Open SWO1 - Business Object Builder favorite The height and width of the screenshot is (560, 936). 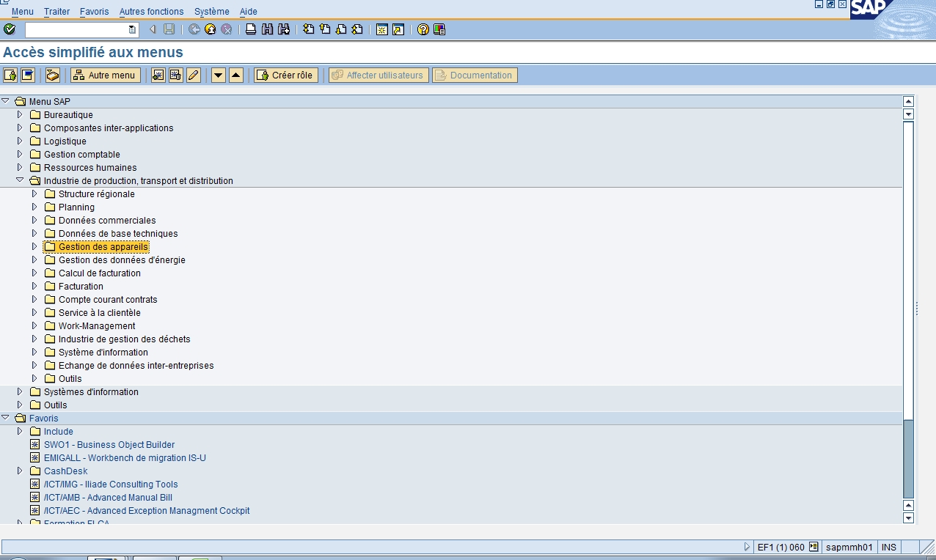tap(109, 444)
